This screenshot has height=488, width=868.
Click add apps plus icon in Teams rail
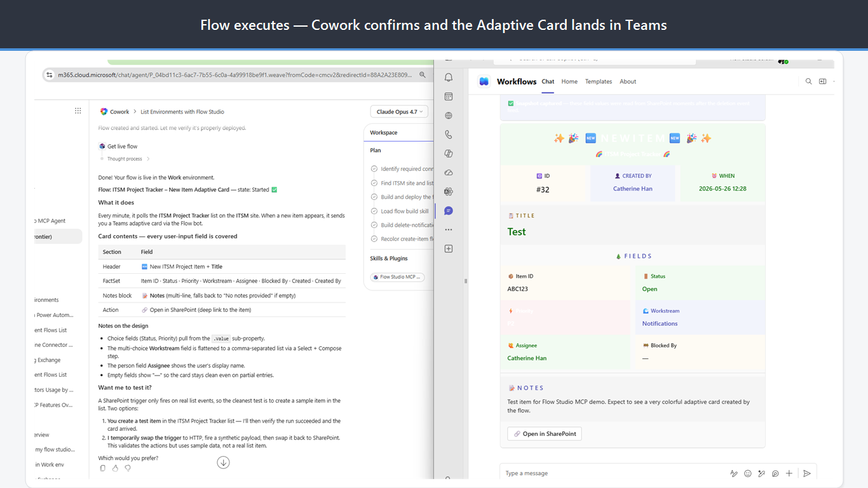click(x=449, y=248)
